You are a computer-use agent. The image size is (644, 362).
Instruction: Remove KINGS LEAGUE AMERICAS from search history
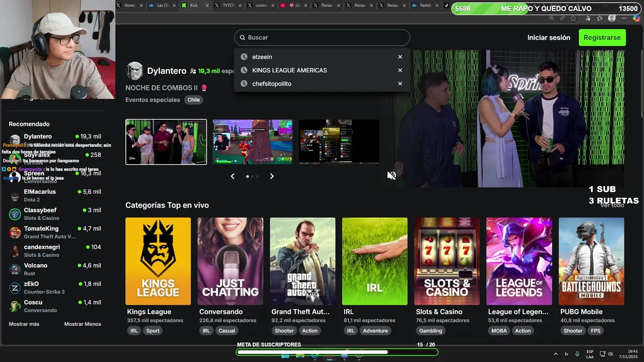[x=400, y=70]
